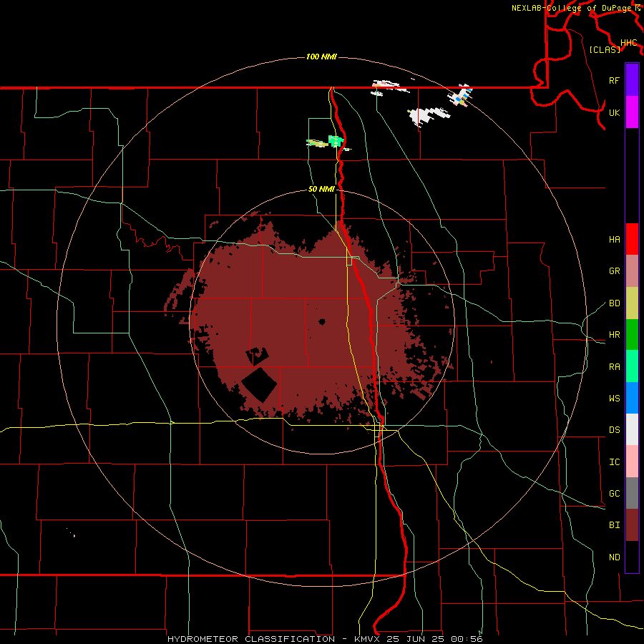Click the HA legend label

(614, 239)
